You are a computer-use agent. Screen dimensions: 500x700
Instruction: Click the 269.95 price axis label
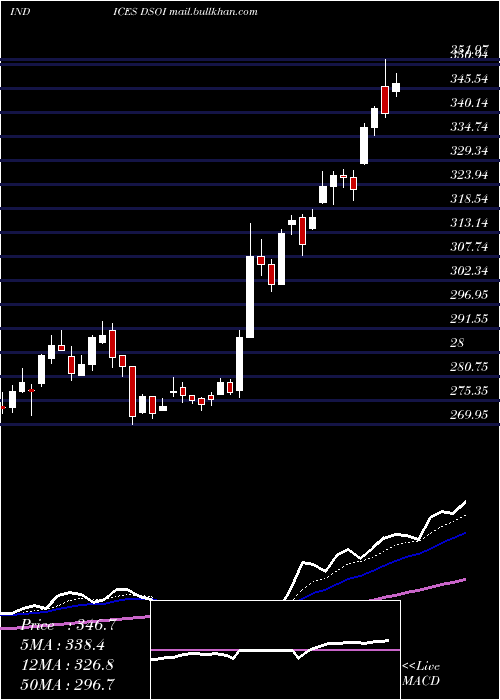coord(469,415)
